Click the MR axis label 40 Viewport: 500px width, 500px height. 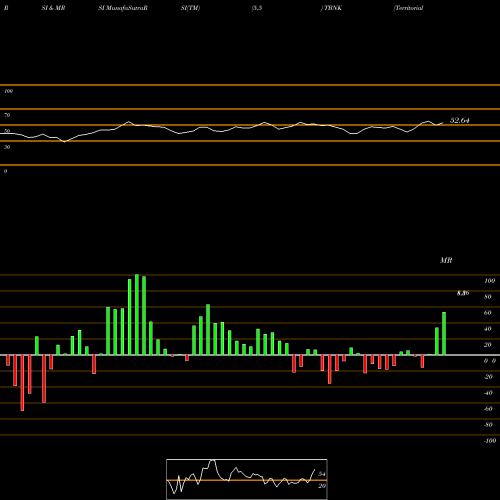click(x=488, y=329)
